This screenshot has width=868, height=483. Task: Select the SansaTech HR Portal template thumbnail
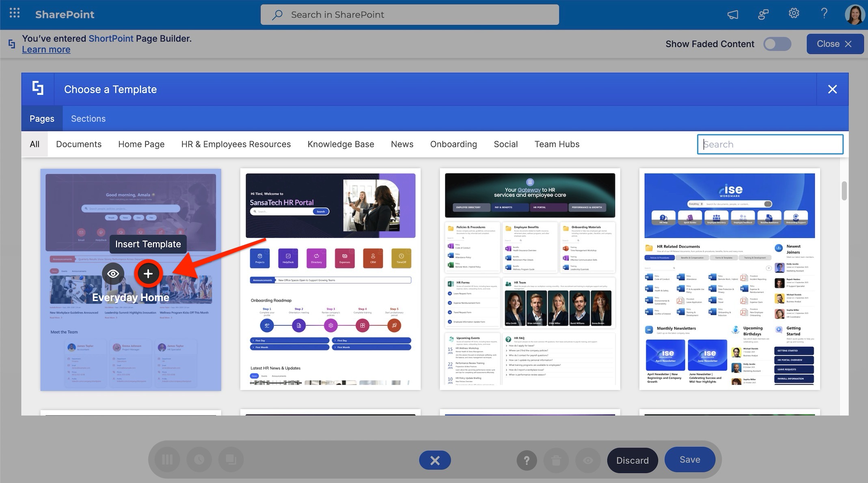330,279
